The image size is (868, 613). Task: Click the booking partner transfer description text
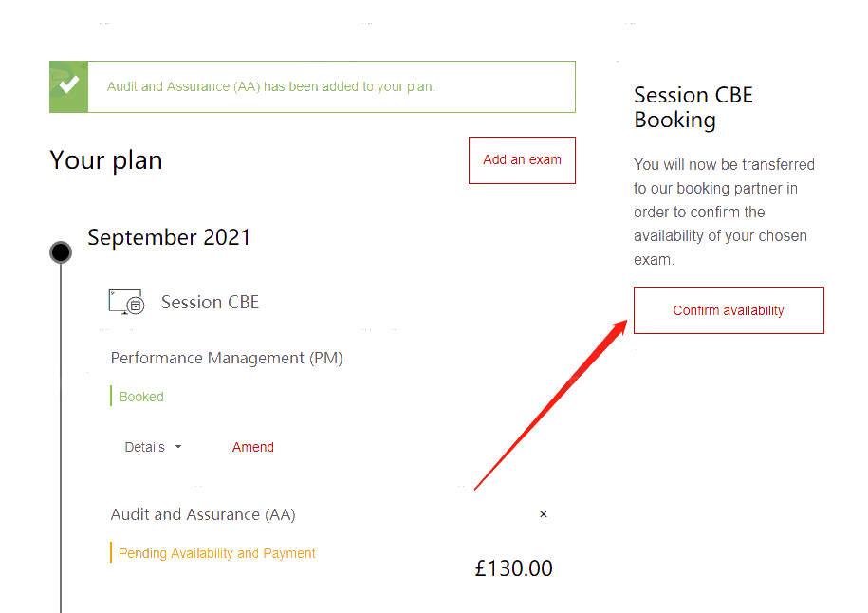point(724,213)
